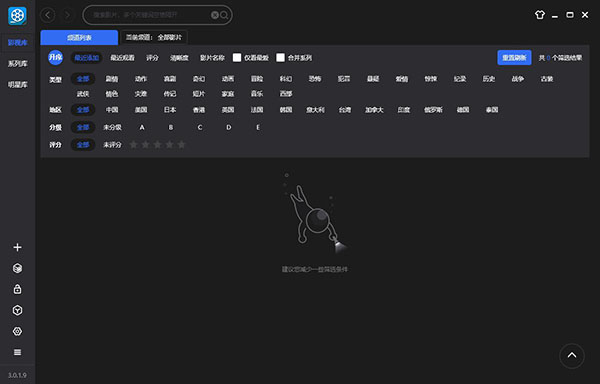Choose 日本 in region filter
The height and width of the screenshot is (384, 600).
[x=170, y=110]
